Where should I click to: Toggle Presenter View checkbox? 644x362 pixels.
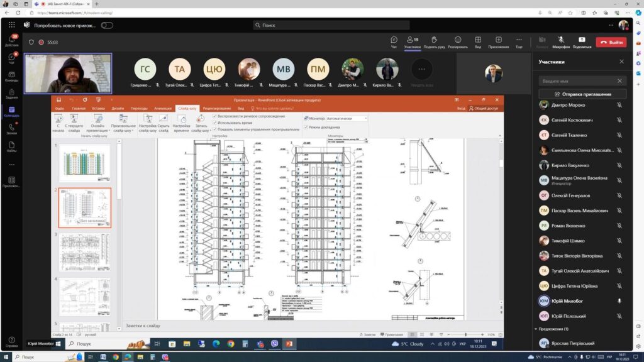click(306, 127)
